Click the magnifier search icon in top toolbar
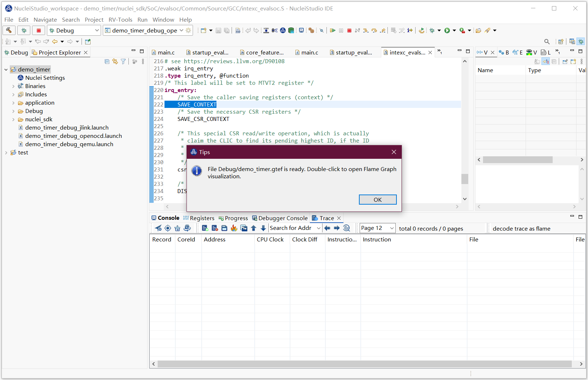This screenshot has height=380, width=588. [x=547, y=42]
